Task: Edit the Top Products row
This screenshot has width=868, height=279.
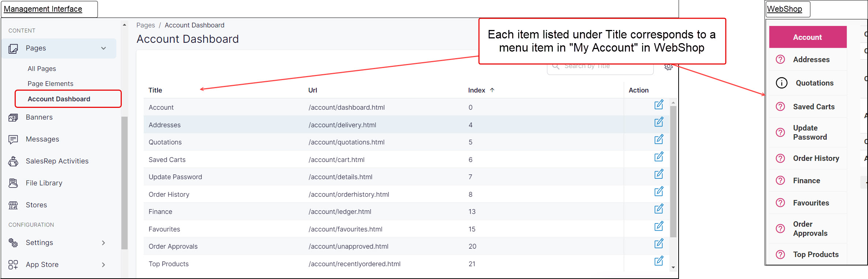Action: click(x=658, y=261)
